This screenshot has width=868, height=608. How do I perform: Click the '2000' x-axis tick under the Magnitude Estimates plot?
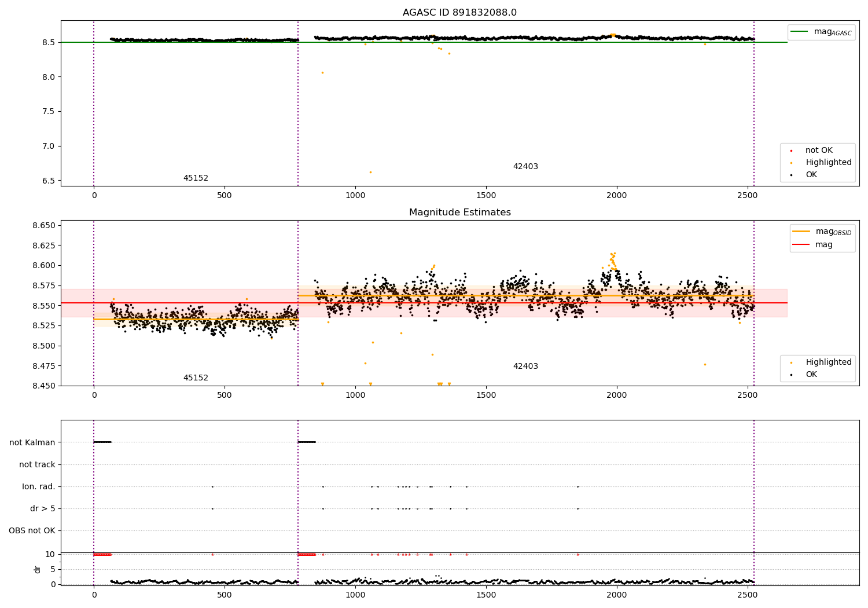pyautogui.click(x=617, y=395)
